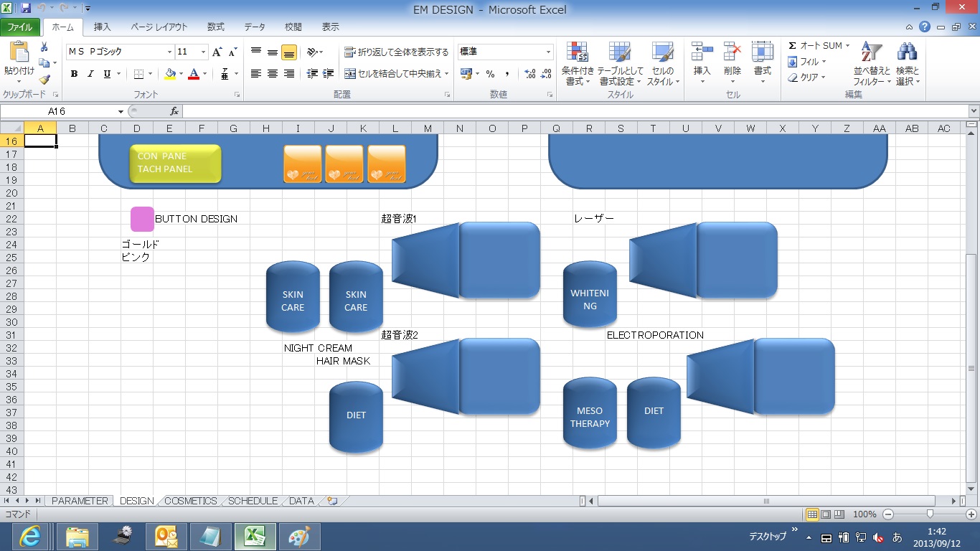Open format as table (テーブルとして書式設定)
This screenshot has height=551, width=980.
point(621,63)
